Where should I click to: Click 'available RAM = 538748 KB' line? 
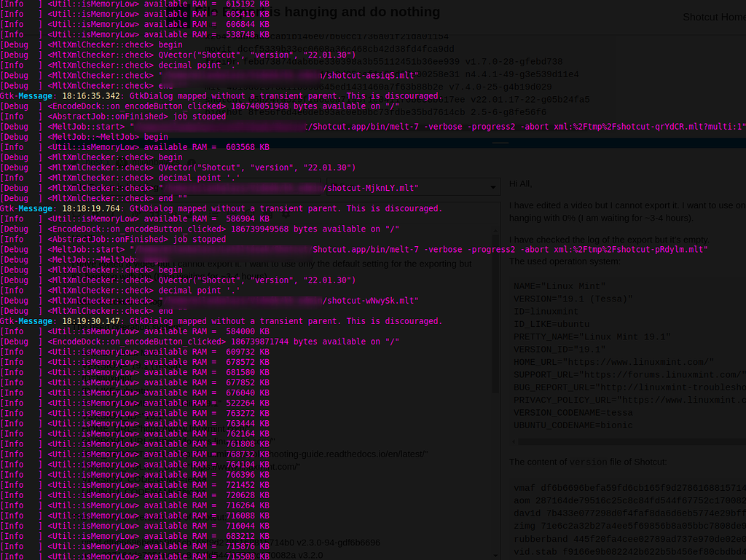[135, 35]
